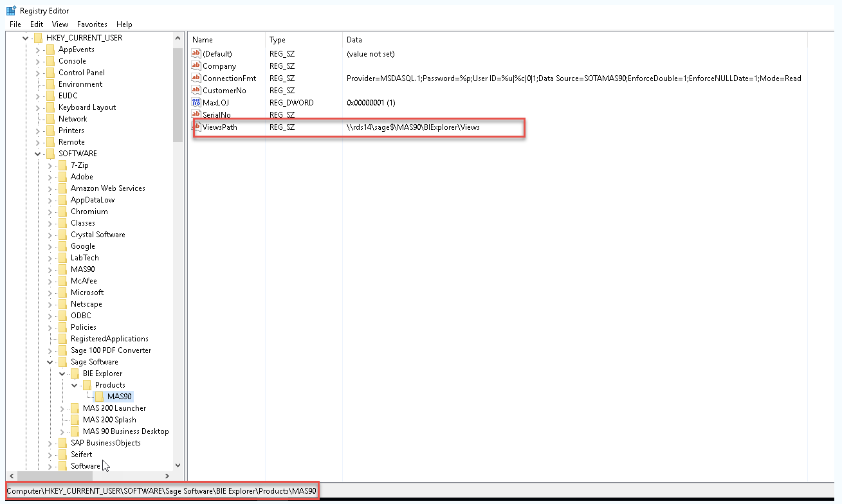Expand the AppEvents key
The height and width of the screenshot is (504, 842).
38,50
